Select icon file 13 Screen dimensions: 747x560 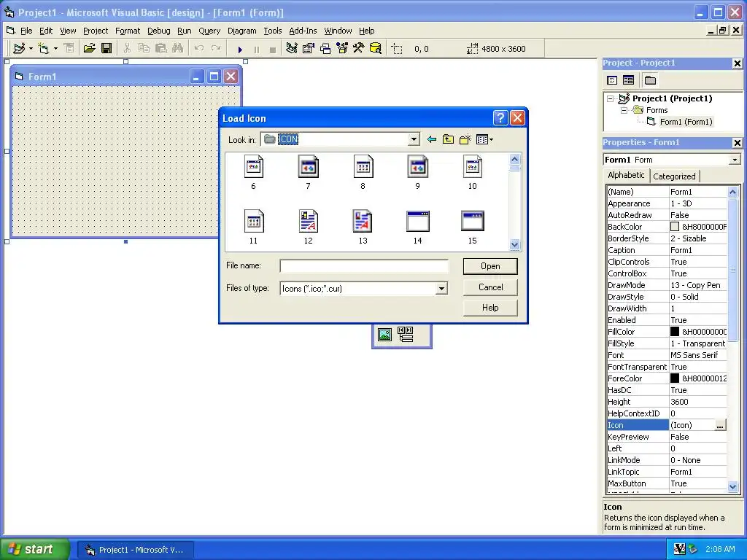[x=363, y=227]
